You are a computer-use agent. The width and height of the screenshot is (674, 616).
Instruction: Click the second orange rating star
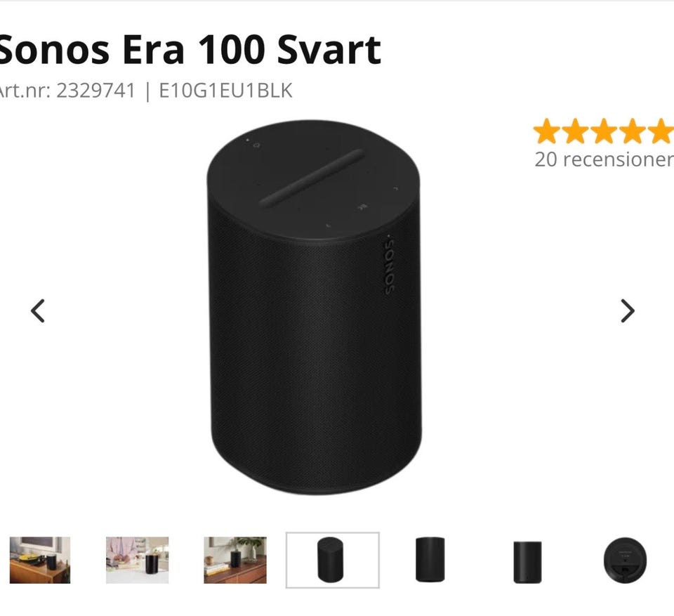tap(576, 131)
